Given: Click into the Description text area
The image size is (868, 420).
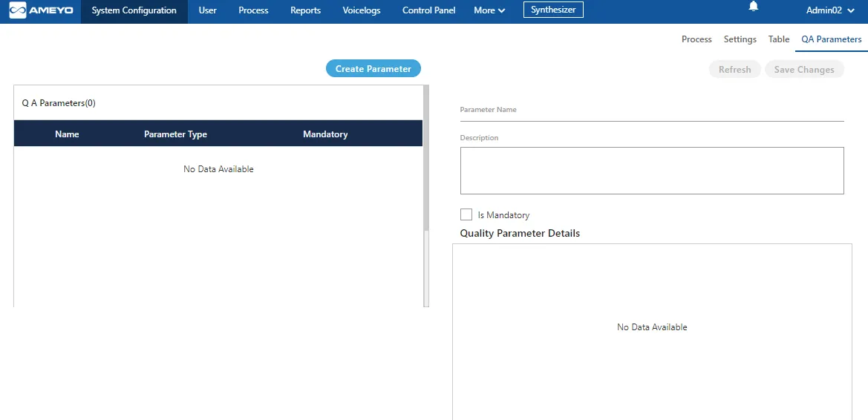Looking at the screenshot, I should pyautogui.click(x=651, y=171).
